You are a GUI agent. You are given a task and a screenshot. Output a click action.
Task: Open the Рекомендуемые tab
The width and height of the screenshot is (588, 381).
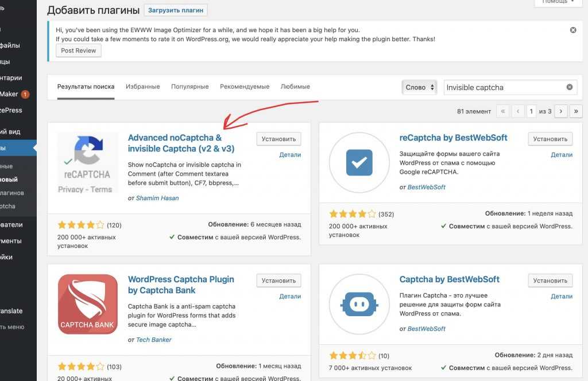[245, 87]
